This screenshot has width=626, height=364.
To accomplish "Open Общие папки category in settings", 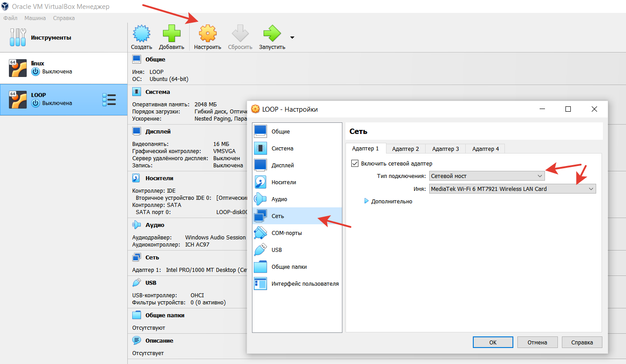I will tap(297, 267).
